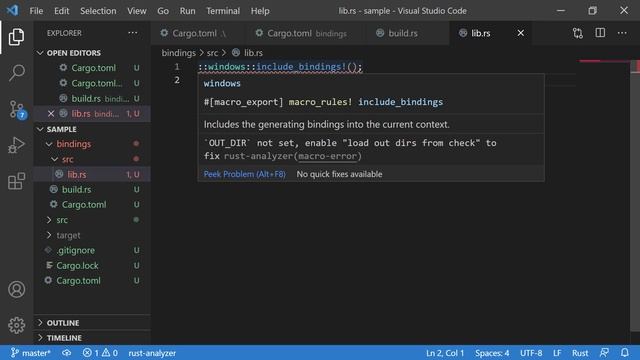The width and height of the screenshot is (640, 360).
Task: Open the Run and Debug view
Action: [x=16, y=145]
